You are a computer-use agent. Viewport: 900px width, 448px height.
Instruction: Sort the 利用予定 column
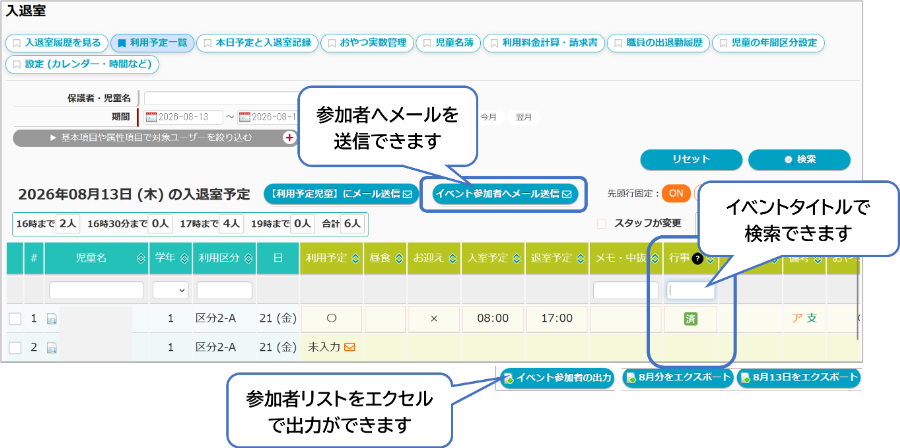pyautogui.click(x=355, y=259)
